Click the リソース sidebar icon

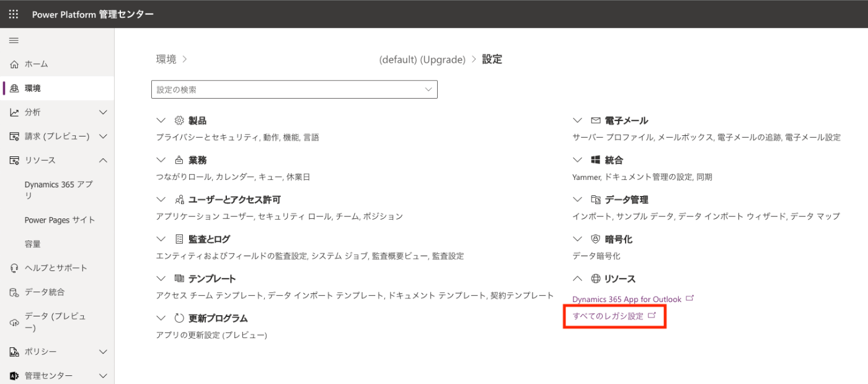(x=14, y=161)
